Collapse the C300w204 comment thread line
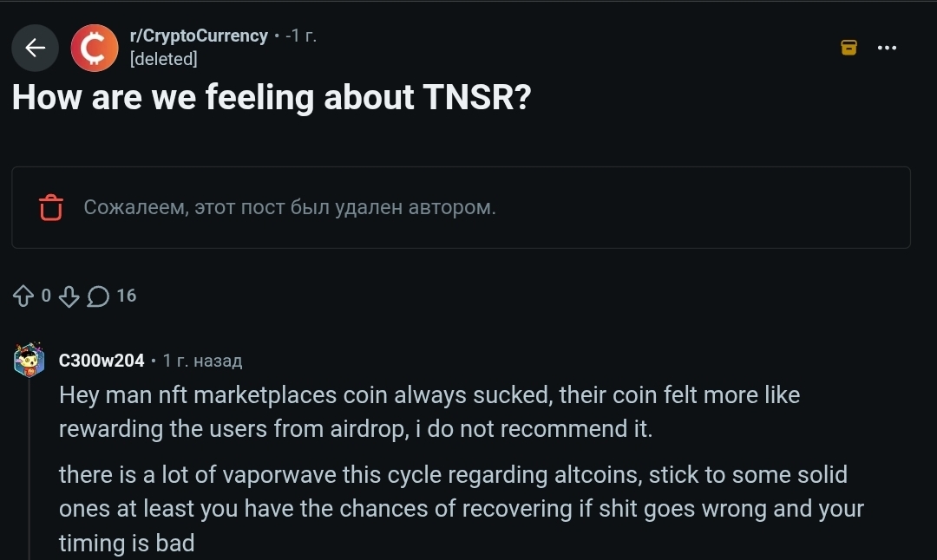 [x=29, y=468]
